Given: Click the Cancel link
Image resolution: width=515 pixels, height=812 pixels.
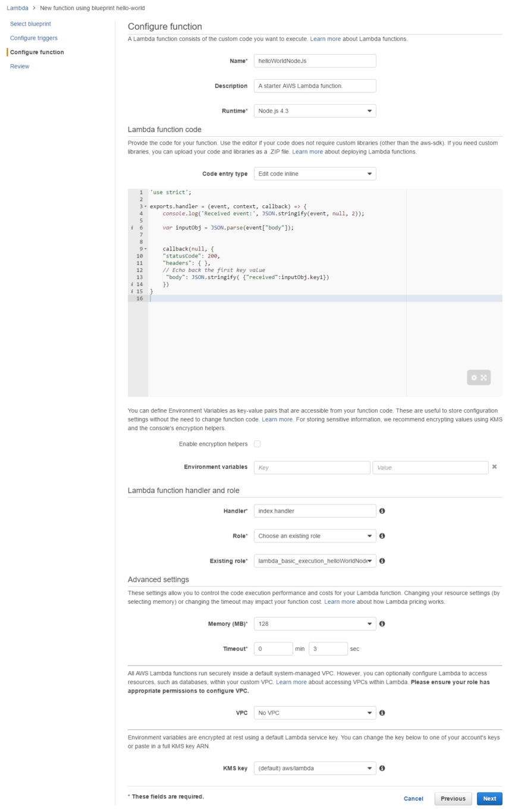Looking at the screenshot, I should coord(413,799).
